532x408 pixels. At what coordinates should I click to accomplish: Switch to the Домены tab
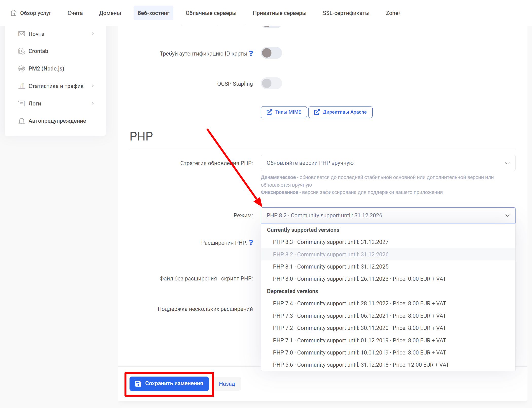pyautogui.click(x=110, y=13)
